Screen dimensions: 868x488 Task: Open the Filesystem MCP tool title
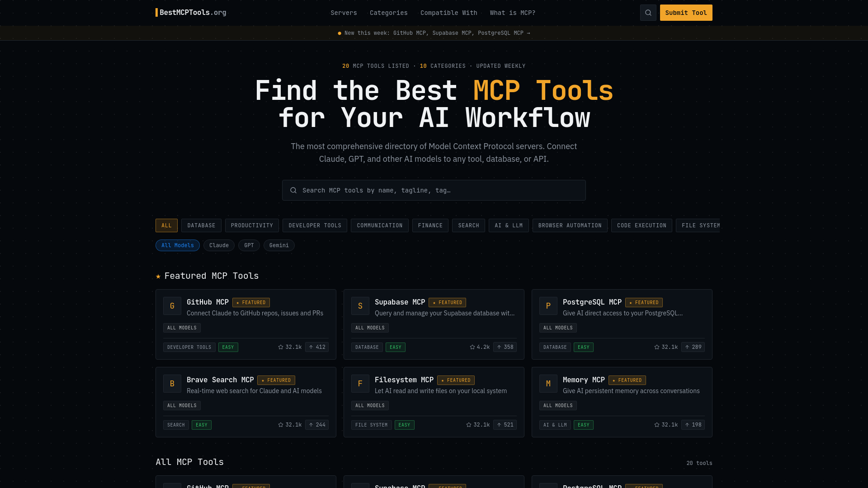point(404,380)
